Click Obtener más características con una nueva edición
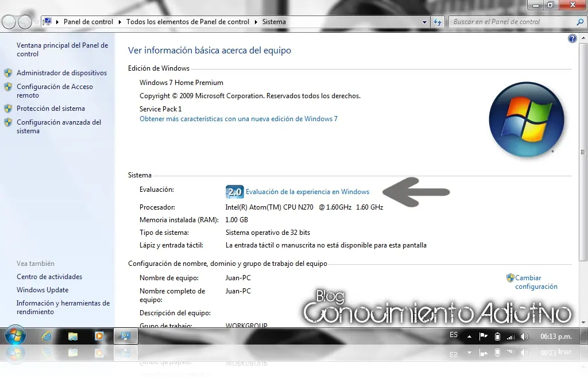 [238, 119]
